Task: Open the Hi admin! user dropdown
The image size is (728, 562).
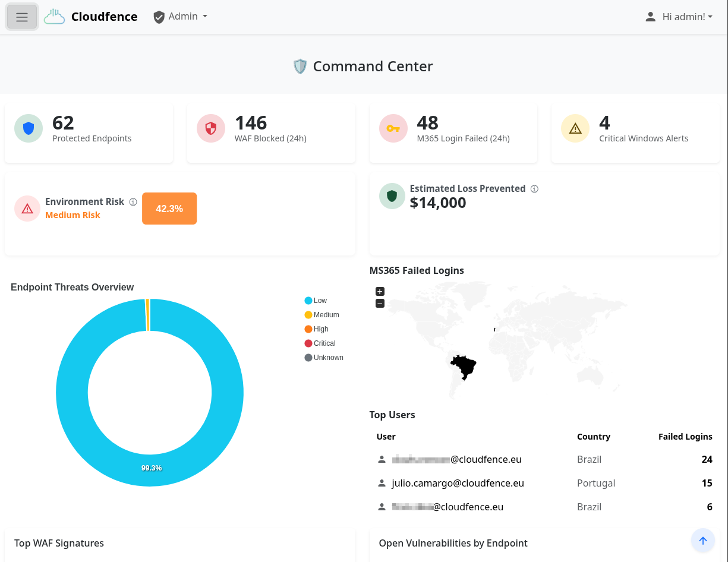Action: [x=679, y=17]
